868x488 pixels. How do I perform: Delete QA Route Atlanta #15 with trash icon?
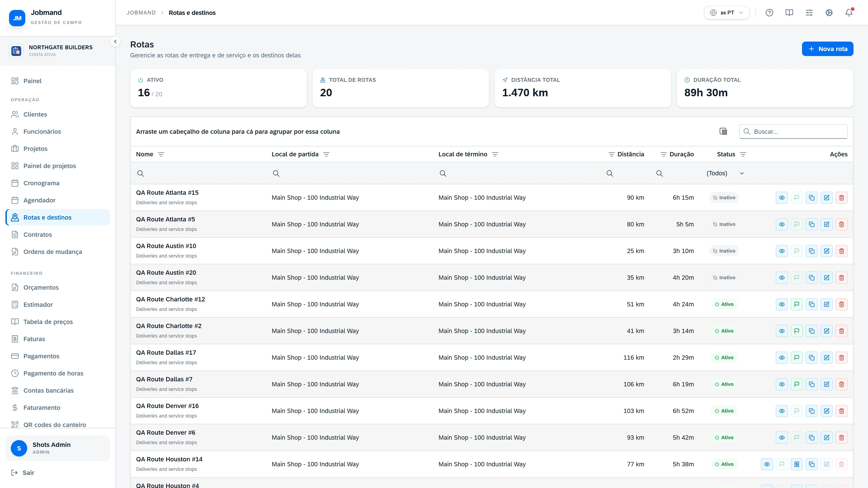coord(841,198)
